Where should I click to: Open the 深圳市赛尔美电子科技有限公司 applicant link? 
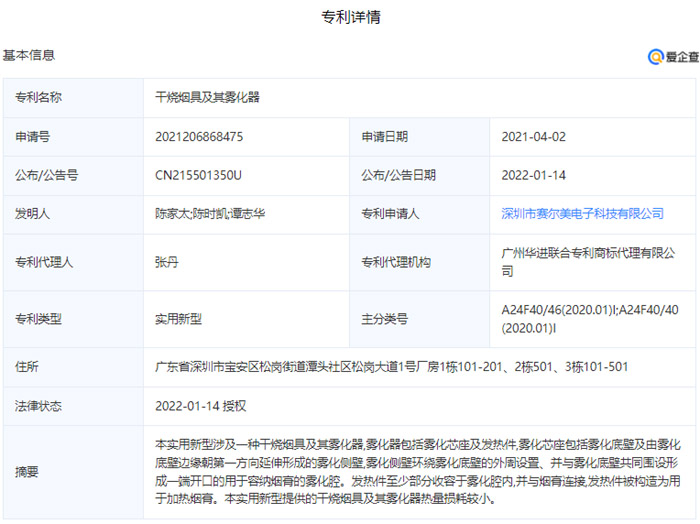pos(582,214)
